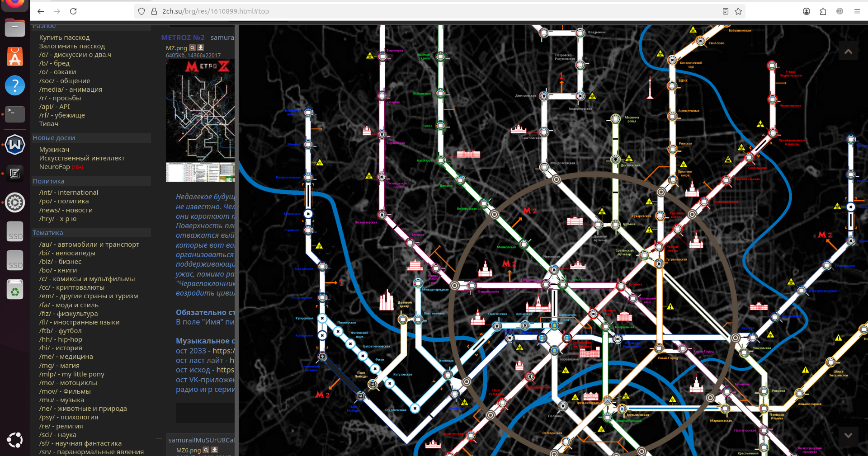Go to the /d/ - дискуссии о два.ч board

(75, 55)
